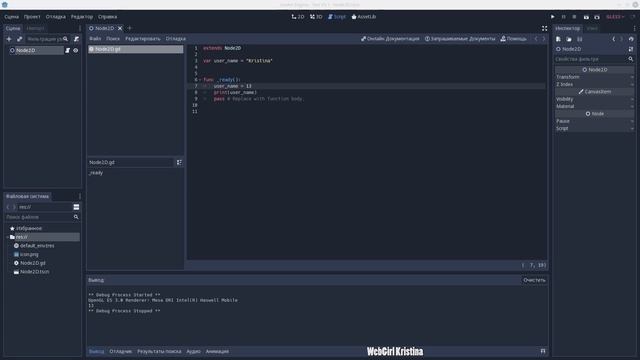Collapse the _ready function fold arrow
This screenshot has width=640, height=360.
[200, 80]
